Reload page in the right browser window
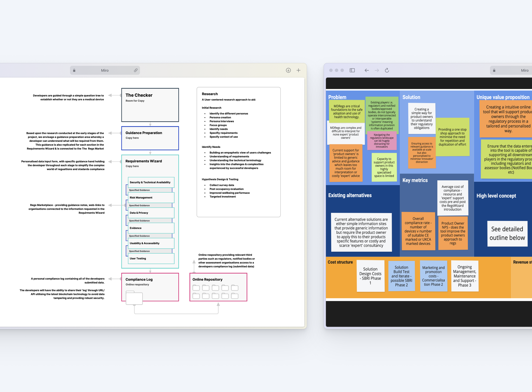Viewport: 532px width, 392px height. pos(387,70)
